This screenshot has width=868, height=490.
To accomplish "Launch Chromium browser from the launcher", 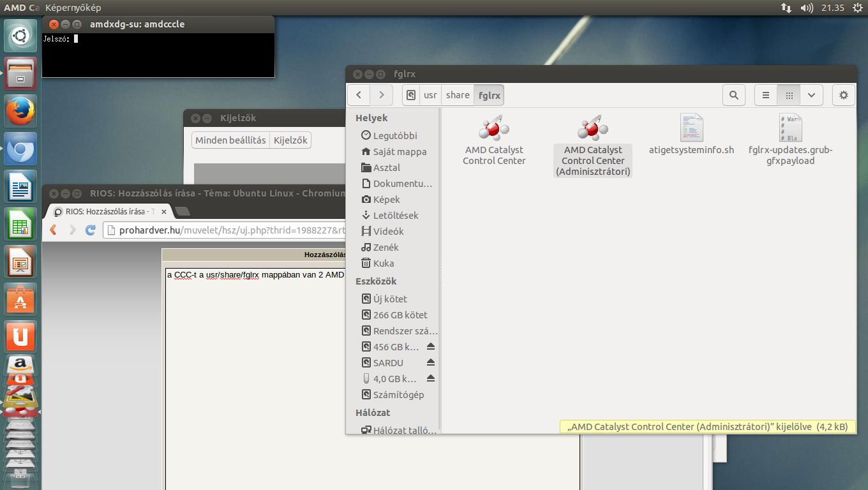I will (x=20, y=149).
